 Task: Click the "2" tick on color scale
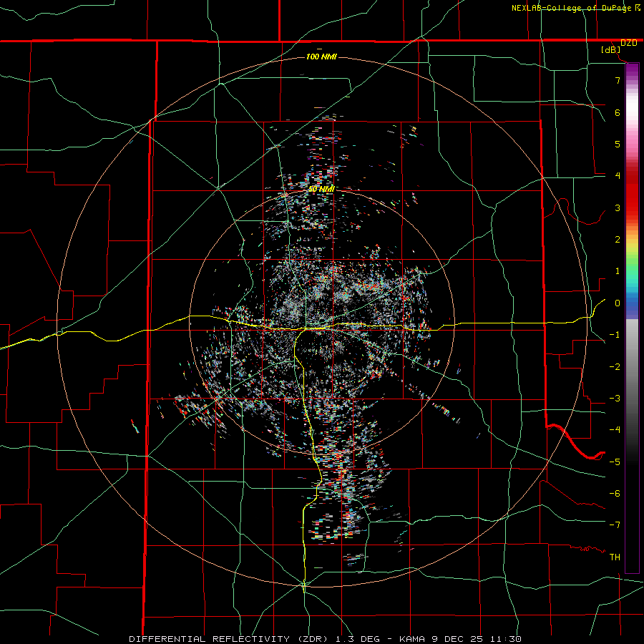[618, 240]
